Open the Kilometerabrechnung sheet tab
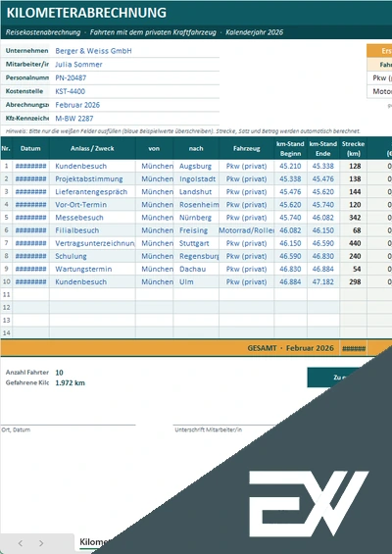Image resolution: width=392 pixels, height=554 pixels. point(92,542)
